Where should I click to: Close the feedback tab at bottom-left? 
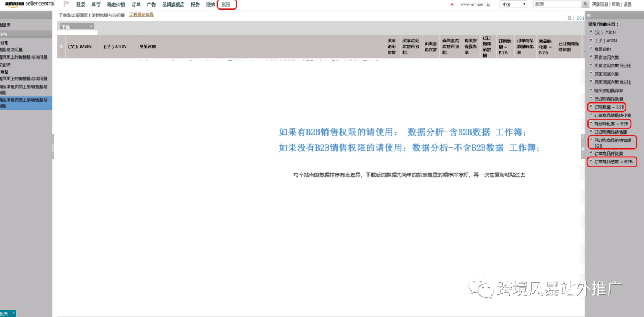coord(13,313)
